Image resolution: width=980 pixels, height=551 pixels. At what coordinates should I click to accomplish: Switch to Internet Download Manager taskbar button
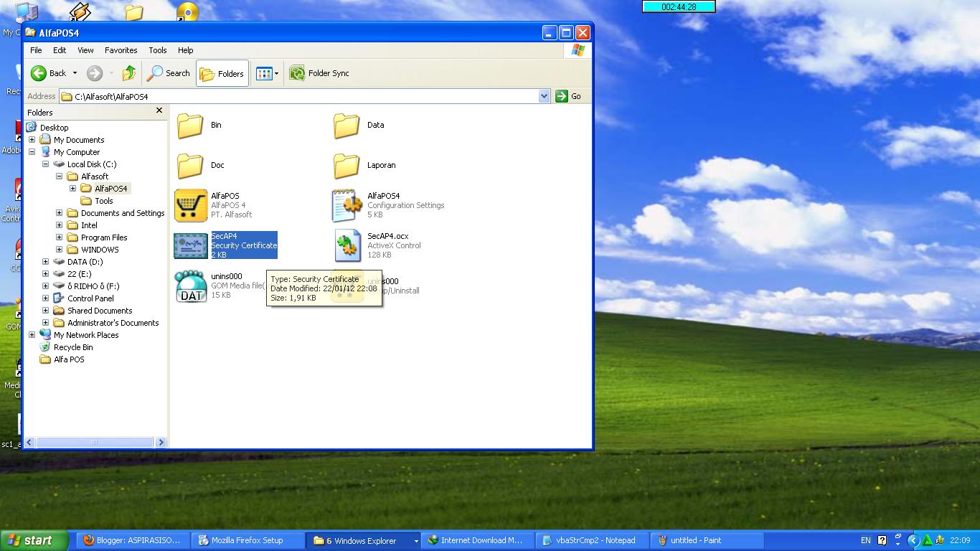tap(477, 540)
